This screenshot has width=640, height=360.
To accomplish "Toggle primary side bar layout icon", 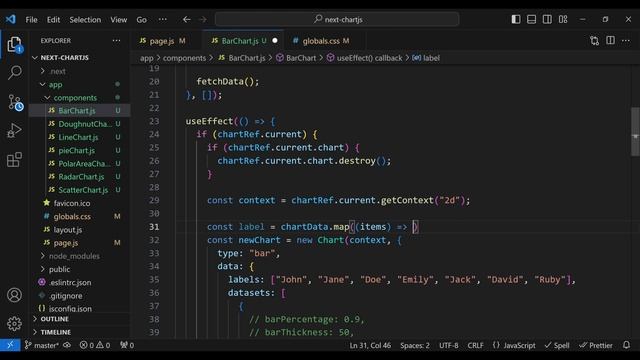I will tap(516, 19).
